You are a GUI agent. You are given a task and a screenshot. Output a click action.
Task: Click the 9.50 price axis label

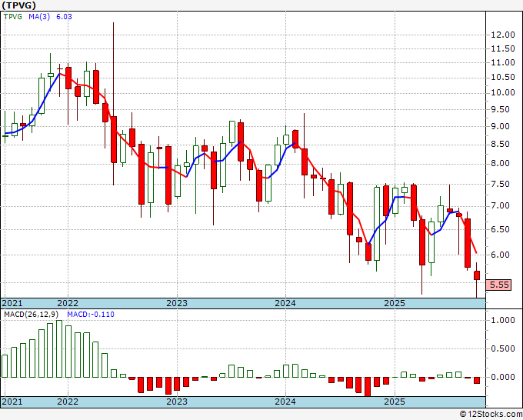coord(500,109)
